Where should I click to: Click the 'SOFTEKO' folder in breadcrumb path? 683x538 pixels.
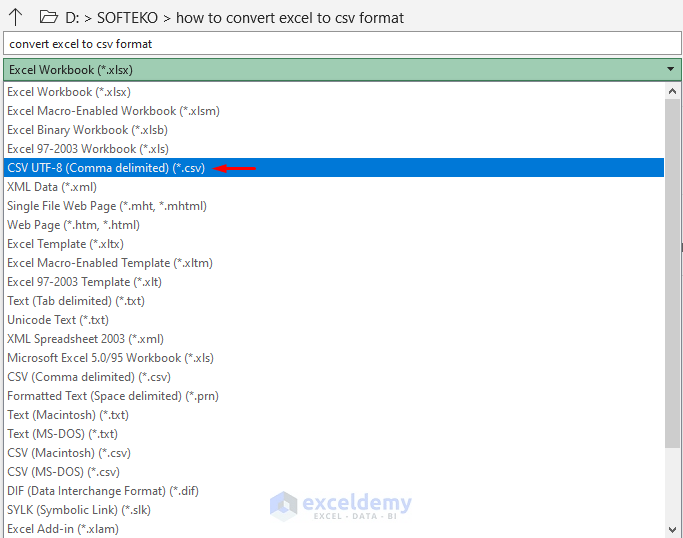click(127, 18)
